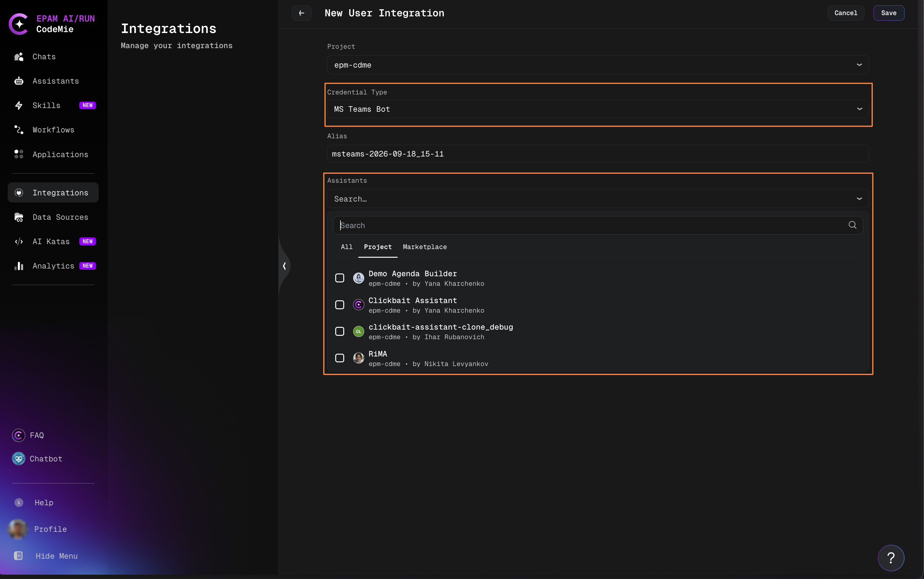
Task: Click the back arrow beside New User Integration
Action: 302,13
